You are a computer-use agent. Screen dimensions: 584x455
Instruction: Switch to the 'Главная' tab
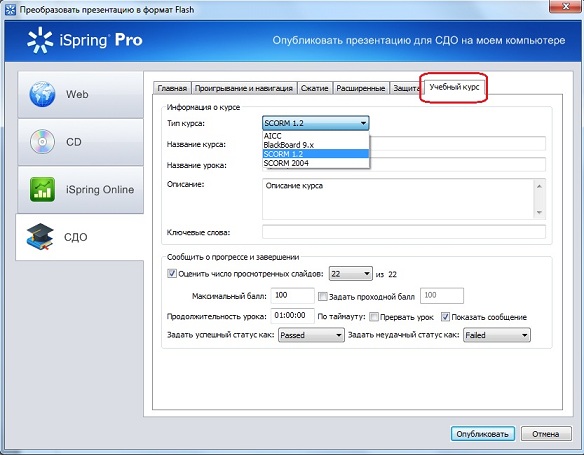[172, 88]
